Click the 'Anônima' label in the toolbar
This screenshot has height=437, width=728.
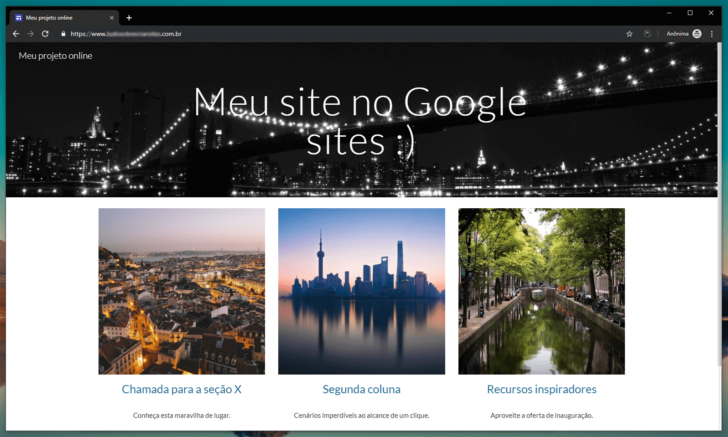[x=677, y=34]
